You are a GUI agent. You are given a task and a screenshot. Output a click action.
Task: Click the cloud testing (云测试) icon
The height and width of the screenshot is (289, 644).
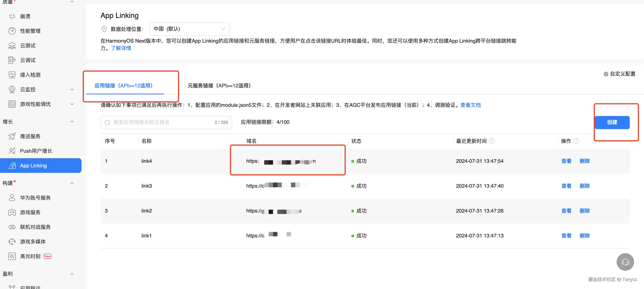(12, 46)
